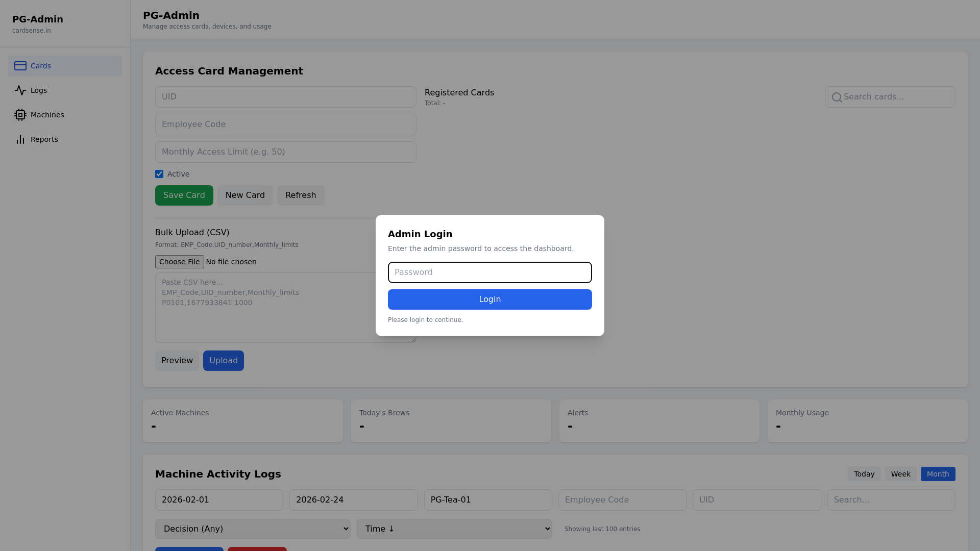The height and width of the screenshot is (551, 980).
Task: Click the 'Registered Cards' heading
Action: (x=459, y=93)
